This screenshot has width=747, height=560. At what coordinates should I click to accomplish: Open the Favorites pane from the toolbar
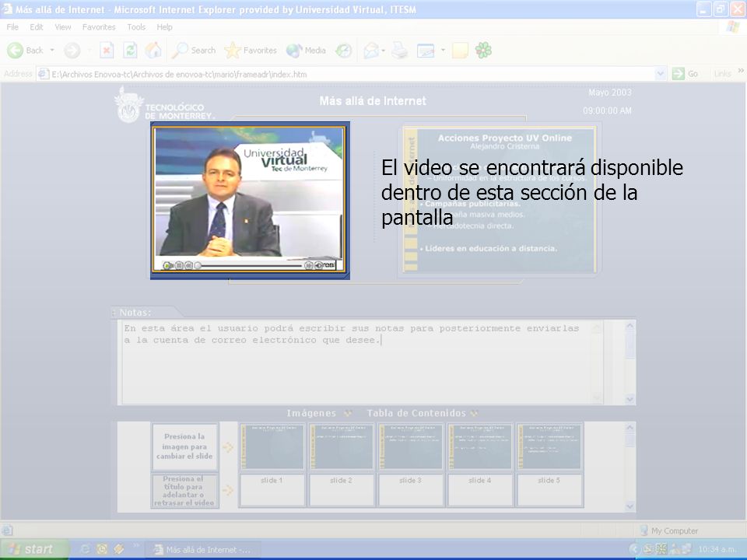251,51
